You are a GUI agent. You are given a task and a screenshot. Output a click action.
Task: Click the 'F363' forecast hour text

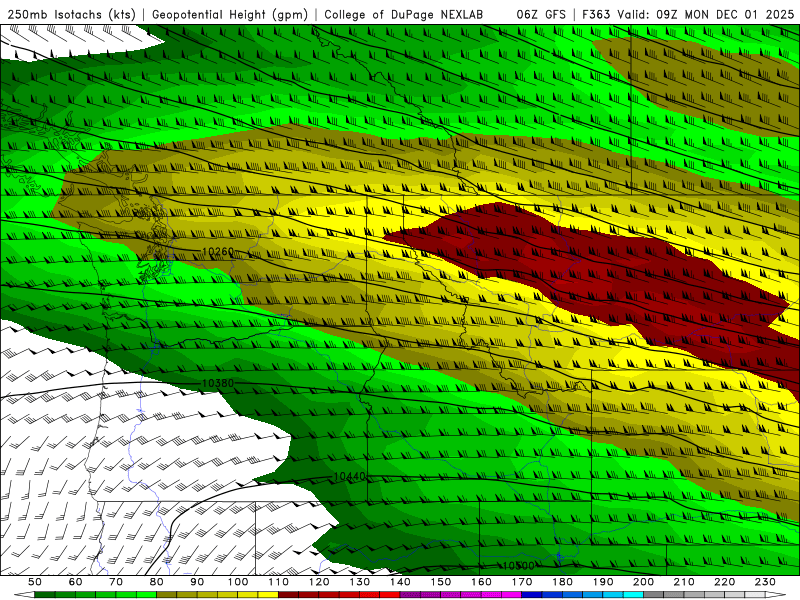coord(596,14)
